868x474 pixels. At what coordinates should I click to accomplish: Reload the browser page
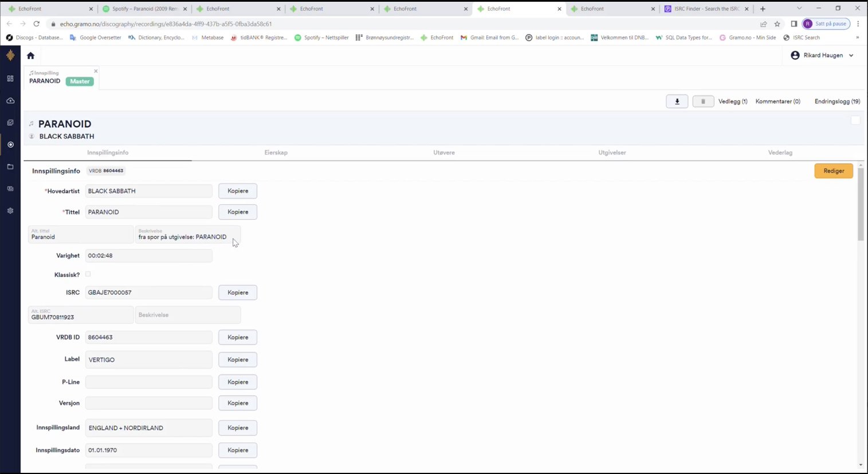(37, 24)
